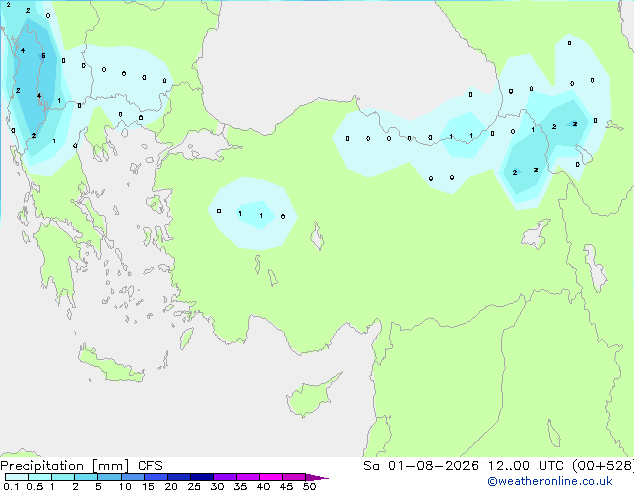Click the weatheronline.co.uk copyright link
The image size is (634, 490).
[x=550, y=482]
